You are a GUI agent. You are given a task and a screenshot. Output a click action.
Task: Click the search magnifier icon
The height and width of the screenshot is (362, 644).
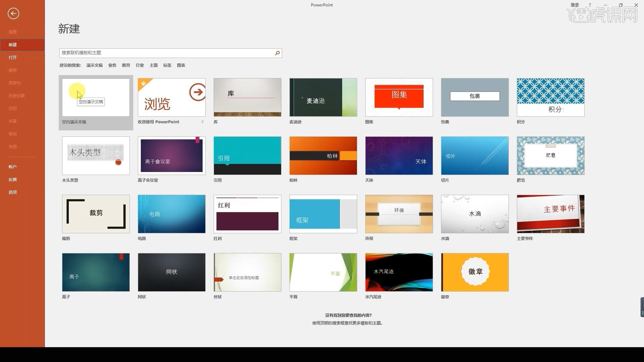point(277,53)
